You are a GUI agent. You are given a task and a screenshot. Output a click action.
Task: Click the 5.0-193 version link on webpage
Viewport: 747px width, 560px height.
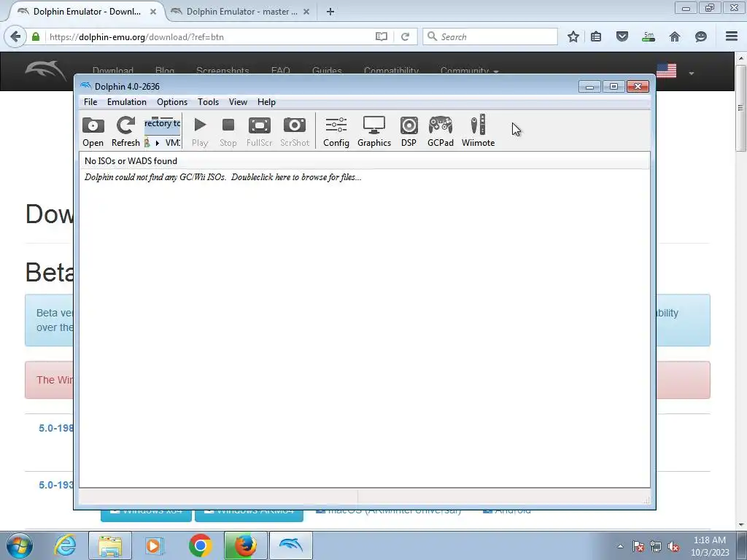click(55, 485)
